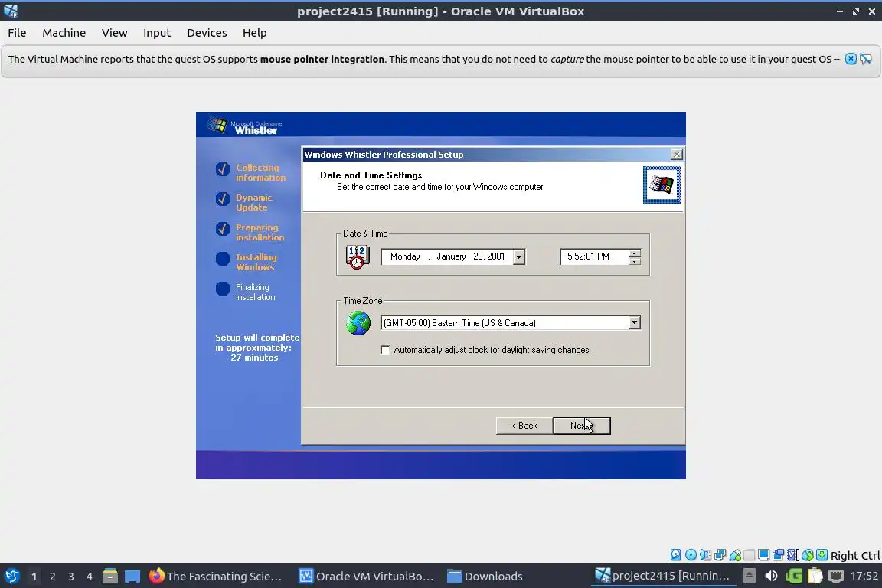The height and width of the screenshot is (588, 882).
Task: Switch to virtual desktop 4
Action: 90,577
